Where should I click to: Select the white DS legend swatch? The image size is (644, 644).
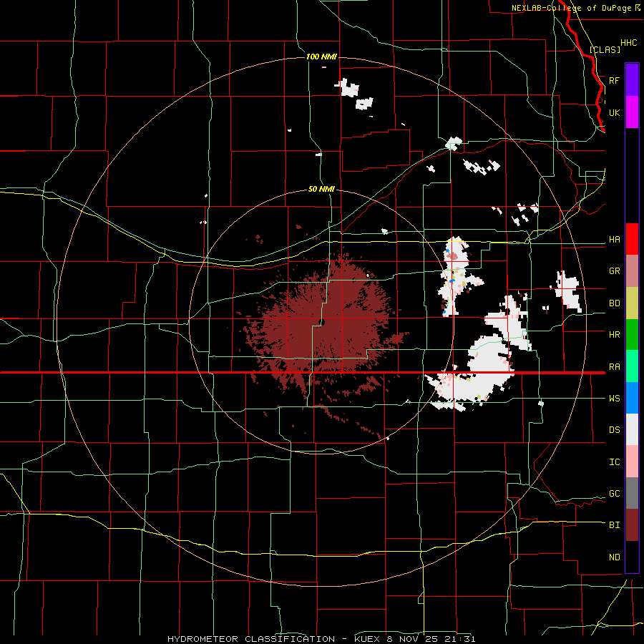[632, 429]
